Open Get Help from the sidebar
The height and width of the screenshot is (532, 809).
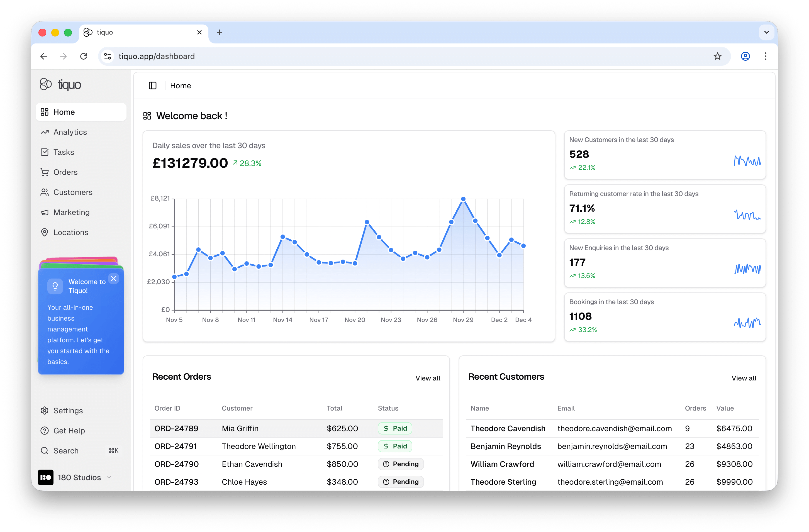69,430
